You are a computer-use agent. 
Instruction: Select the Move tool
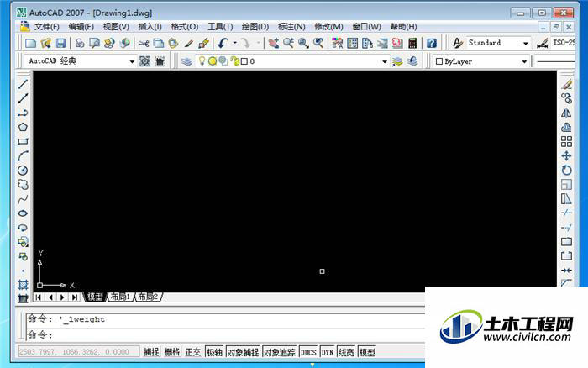567,155
